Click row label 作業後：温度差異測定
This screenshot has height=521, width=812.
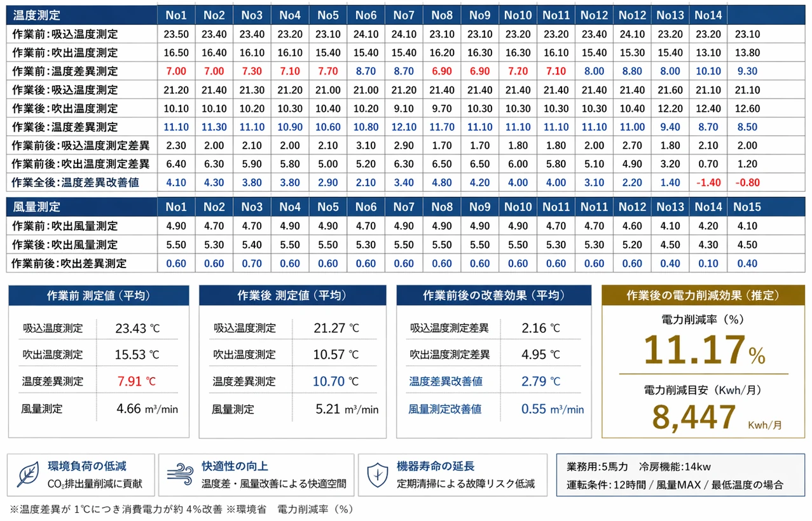pyautogui.click(x=65, y=127)
